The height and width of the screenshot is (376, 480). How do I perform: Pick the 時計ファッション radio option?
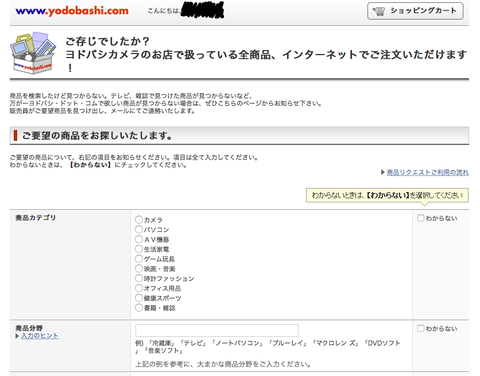pos(139,278)
